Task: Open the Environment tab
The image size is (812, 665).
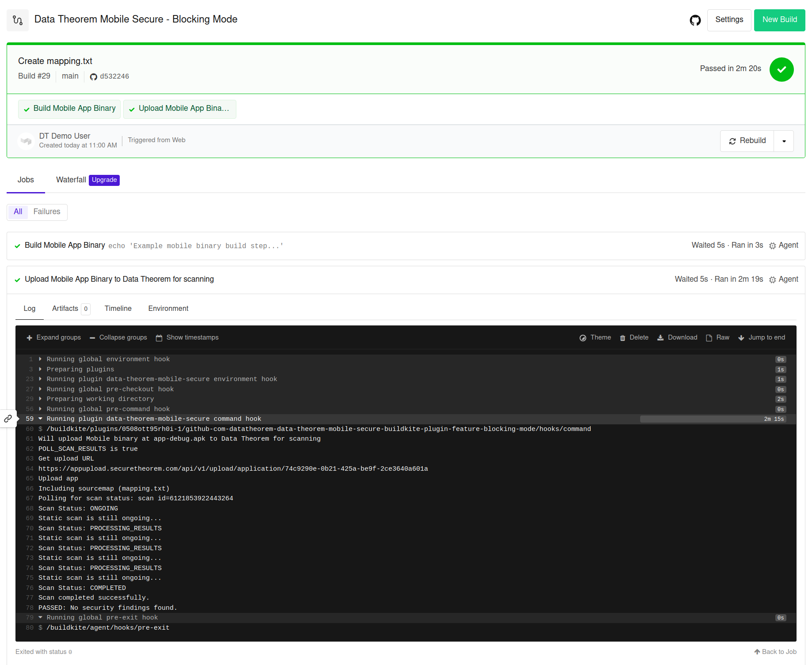Action: tap(168, 309)
